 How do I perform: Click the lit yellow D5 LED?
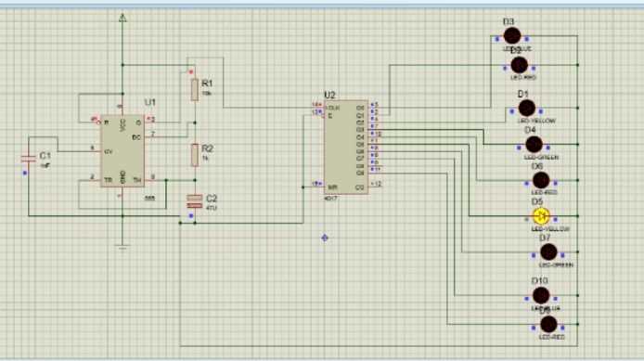point(541,216)
